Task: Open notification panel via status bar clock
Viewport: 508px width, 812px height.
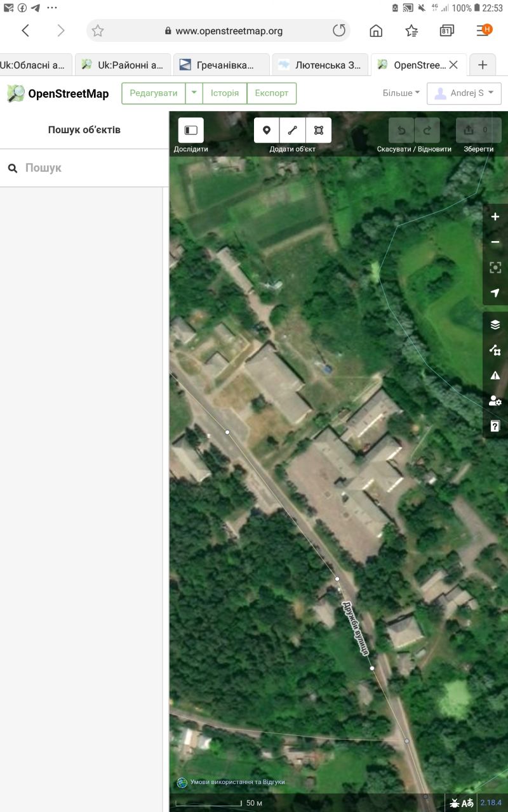Action: click(x=492, y=8)
